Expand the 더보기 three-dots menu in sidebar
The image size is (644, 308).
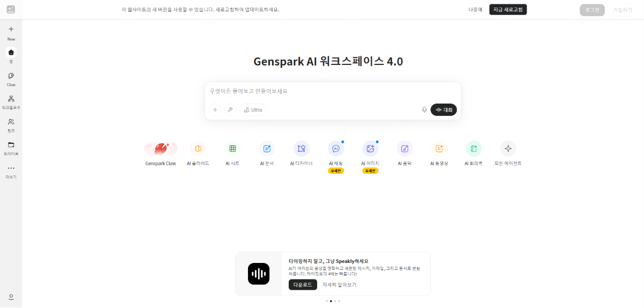click(11, 168)
